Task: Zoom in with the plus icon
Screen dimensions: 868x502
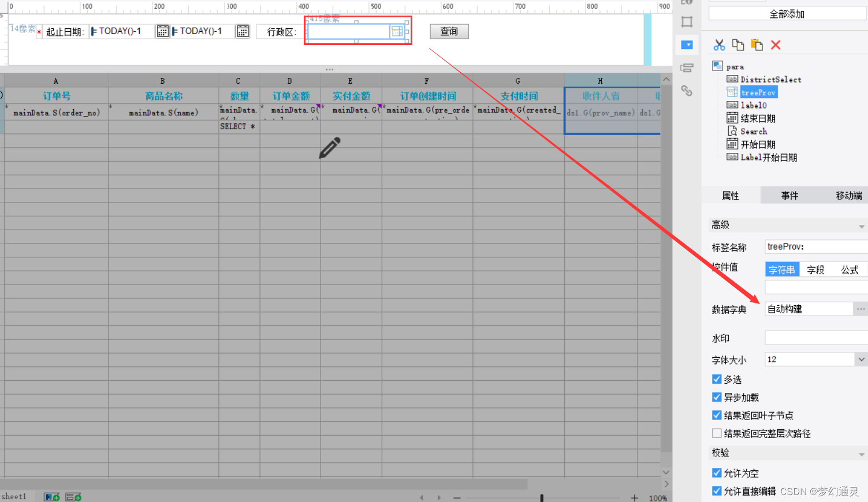Action: coord(635,497)
